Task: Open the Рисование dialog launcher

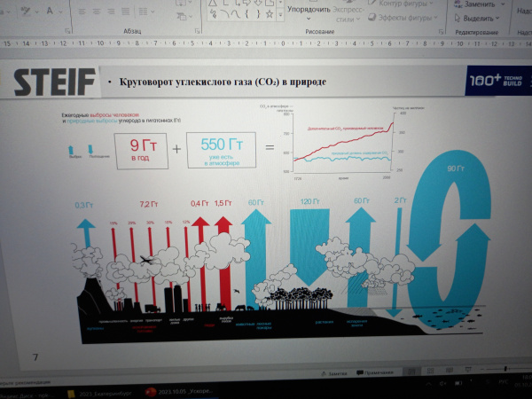Action: point(441,32)
